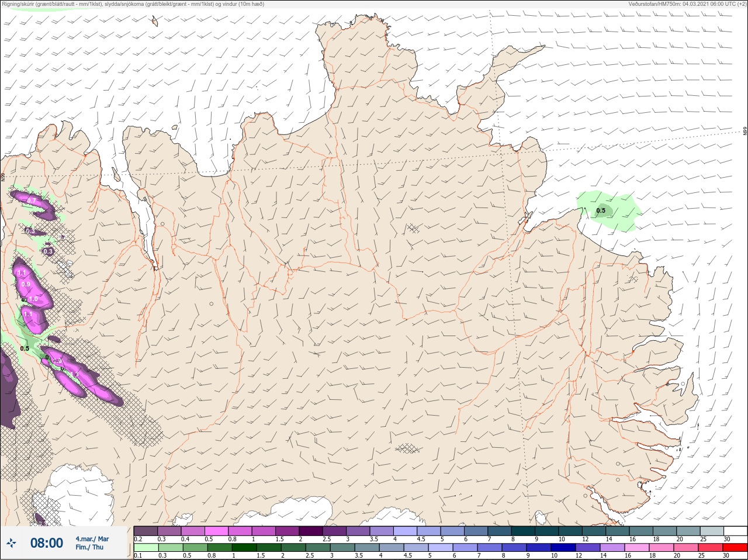Select the 'Fim./ Thu' weekday text
This screenshot has height=560, width=748.
[89, 547]
